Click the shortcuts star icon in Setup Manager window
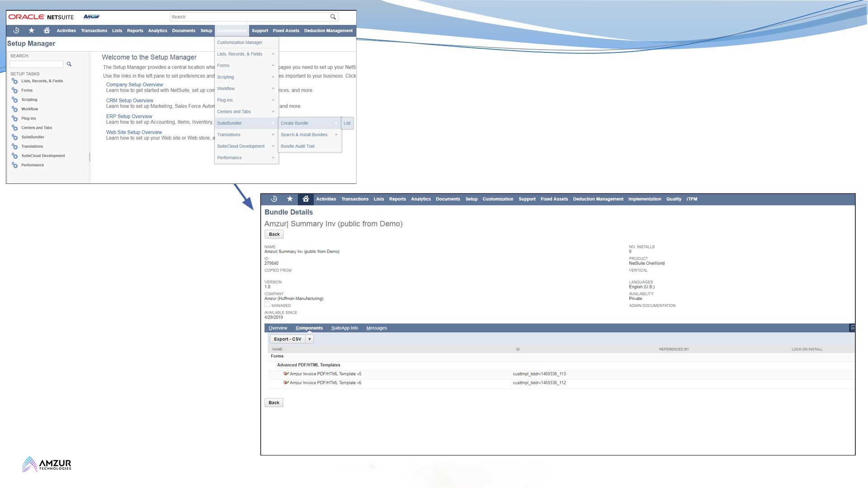 (x=31, y=30)
